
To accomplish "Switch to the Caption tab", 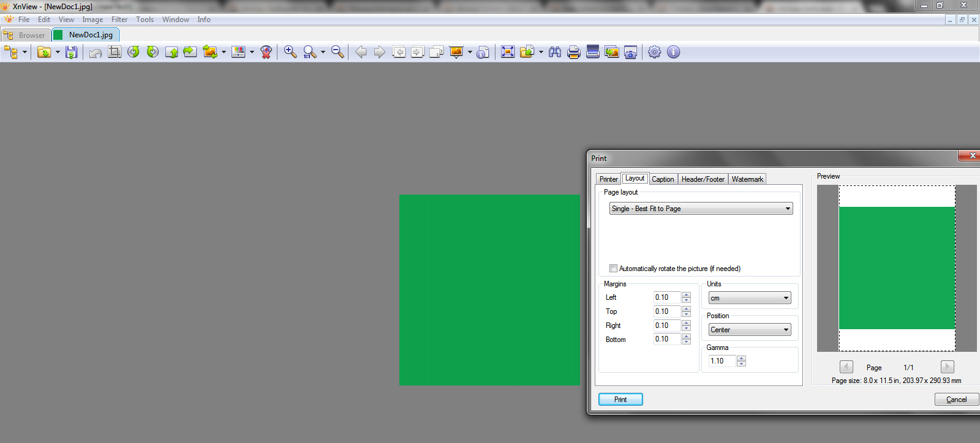I will tap(663, 179).
